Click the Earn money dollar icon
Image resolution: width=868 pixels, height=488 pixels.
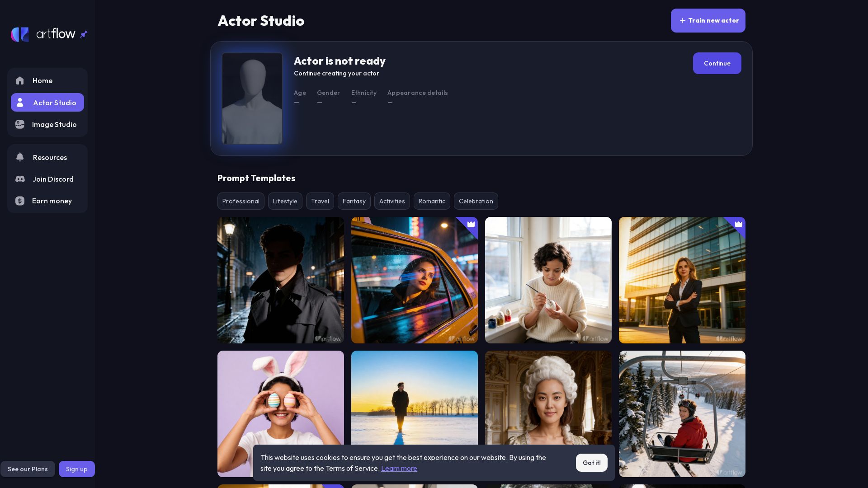click(20, 201)
